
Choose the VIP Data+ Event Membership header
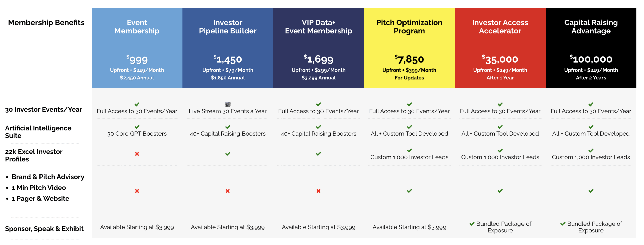318,48
